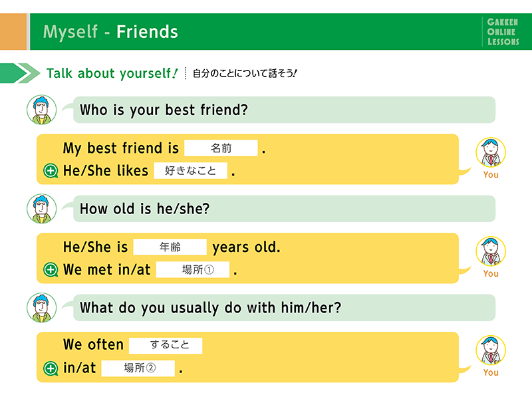Select the 年齢 blank field
The image size is (532, 399).
click(x=170, y=247)
